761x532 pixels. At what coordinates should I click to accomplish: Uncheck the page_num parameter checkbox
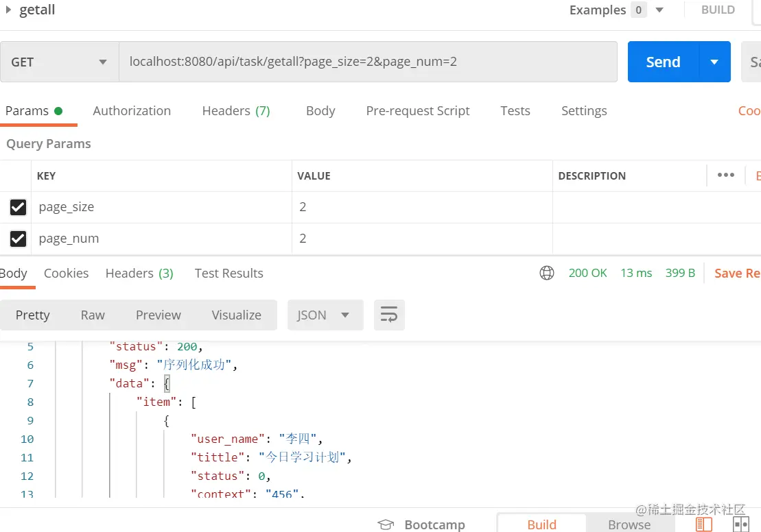pos(18,239)
